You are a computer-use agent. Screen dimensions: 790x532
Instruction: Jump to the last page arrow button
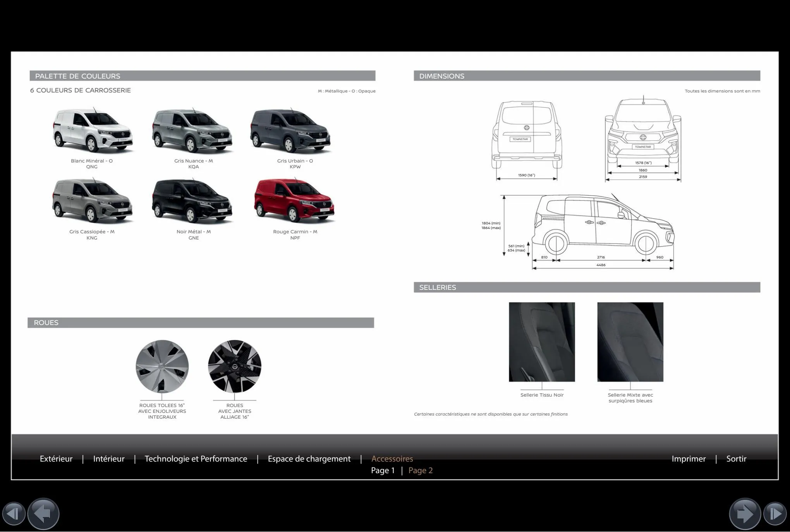[775, 514]
